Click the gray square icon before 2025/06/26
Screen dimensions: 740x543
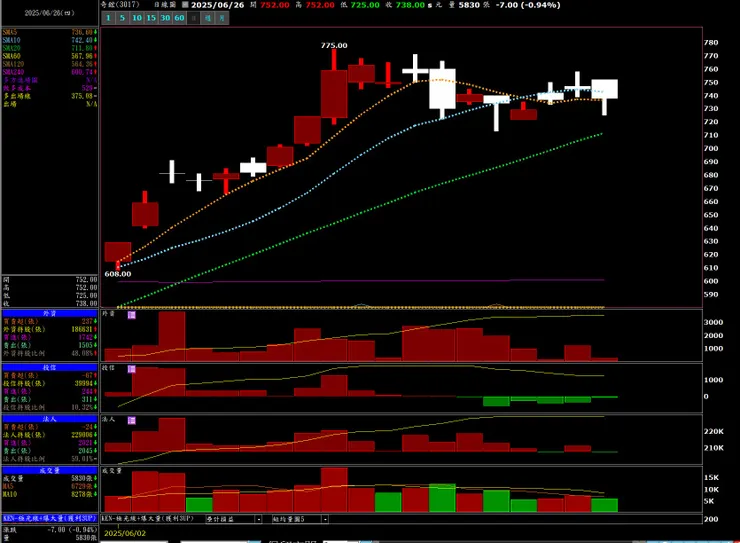pyautogui.click(x=185, y=5)
